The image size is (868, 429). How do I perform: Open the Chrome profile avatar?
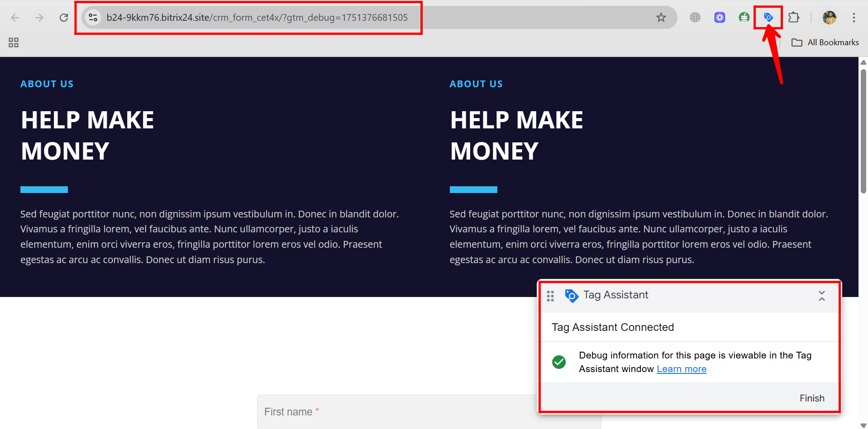pos(830,18)
